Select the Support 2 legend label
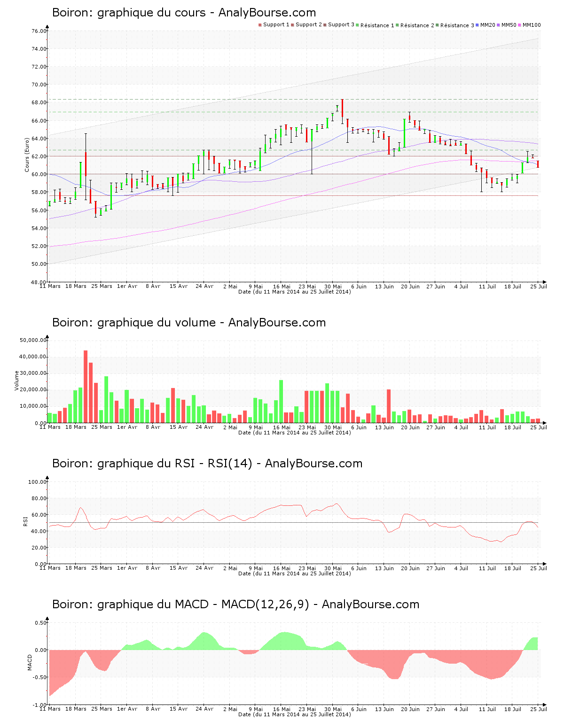The width and height of the screenshot is (564, 728). click(309, 25)
